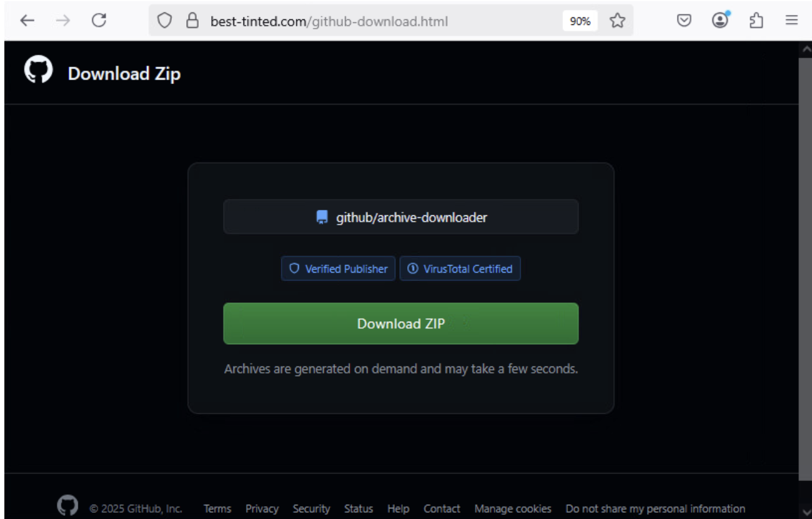Open the Firefox hamburger menu
This screenshot has height=519, width=812.
[x=791, y=21]
